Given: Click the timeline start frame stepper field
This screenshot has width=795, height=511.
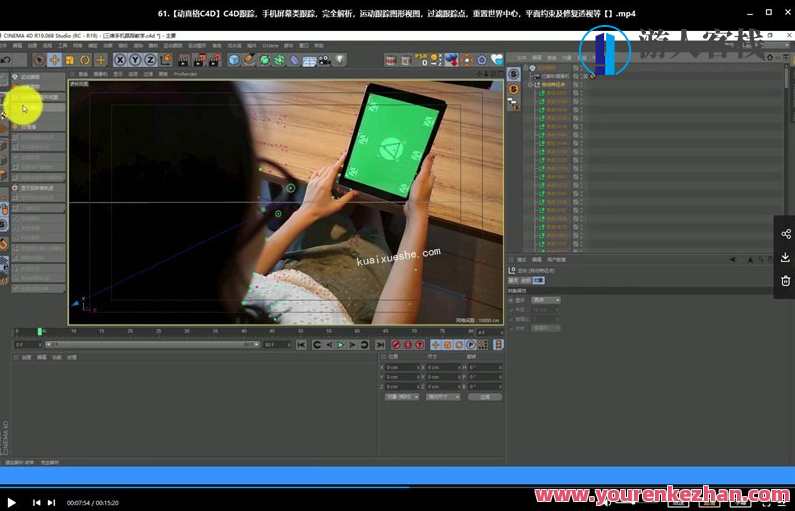Looking at the screenshot, I should click(x=28, y=345).
